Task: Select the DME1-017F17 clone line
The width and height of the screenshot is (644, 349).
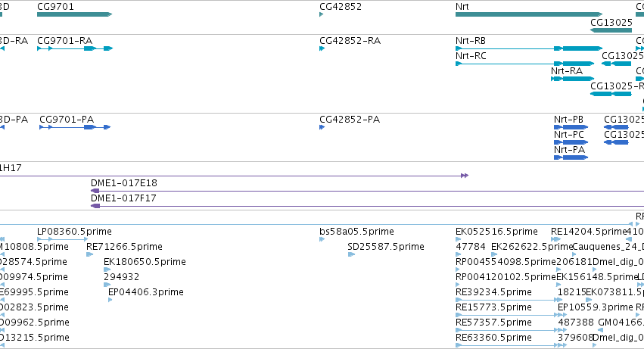Action: [x=367, y=206]
